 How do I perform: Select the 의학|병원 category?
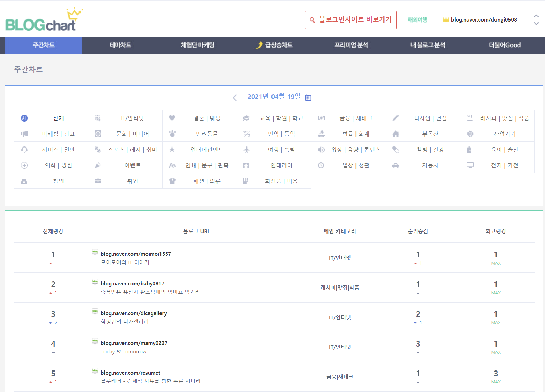click(x=58, y=165)
